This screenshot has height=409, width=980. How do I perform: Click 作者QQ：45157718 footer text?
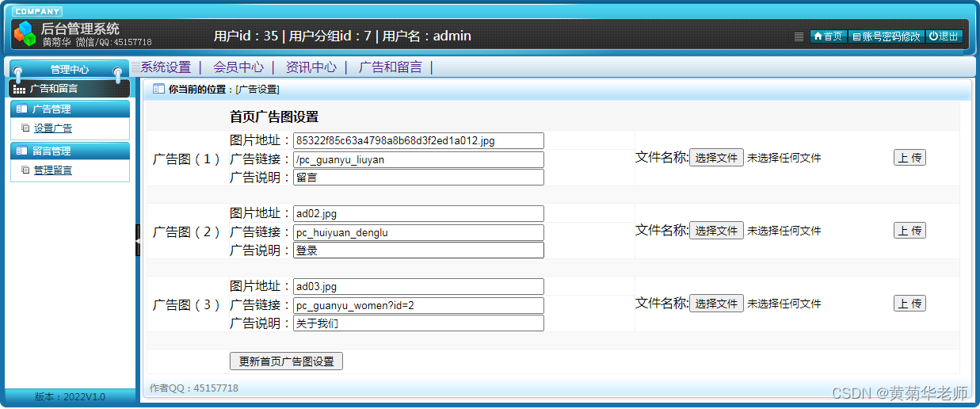tap(194, 388)
